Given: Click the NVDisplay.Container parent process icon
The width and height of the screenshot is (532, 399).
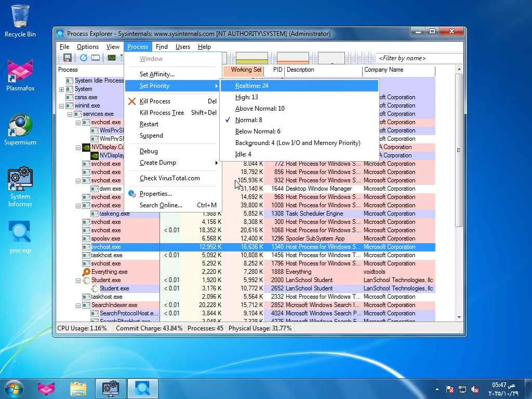Looking at the screenshot, I should [x=86, y=147].
